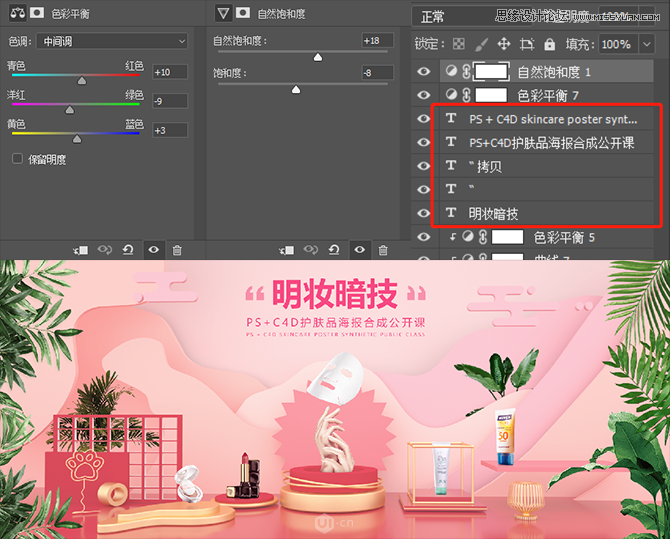Viewport: 670px width, 539px height.
Task: Click lock position move icon
Action: point(503,44)
